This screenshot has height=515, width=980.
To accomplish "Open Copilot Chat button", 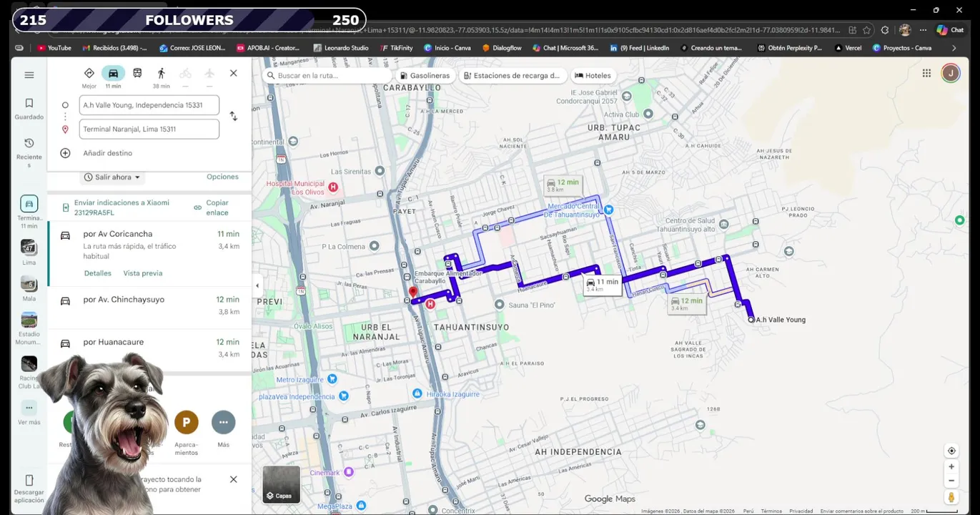I will [x=950, y=30].
